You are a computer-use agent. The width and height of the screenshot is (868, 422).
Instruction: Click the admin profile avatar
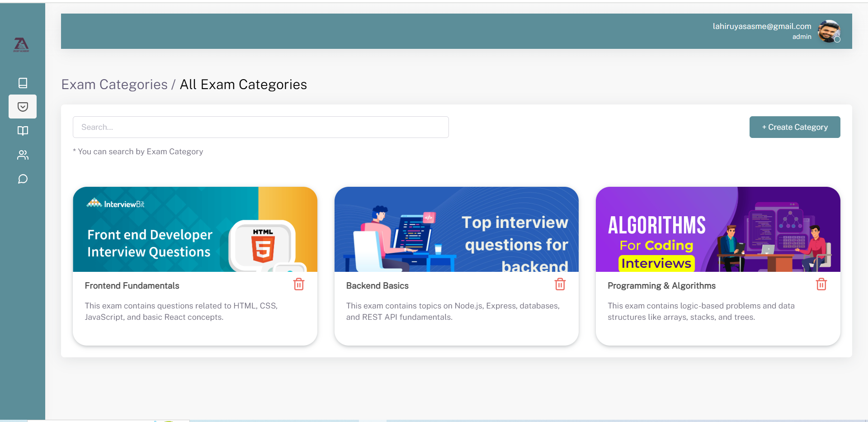[x=829, y=31]
